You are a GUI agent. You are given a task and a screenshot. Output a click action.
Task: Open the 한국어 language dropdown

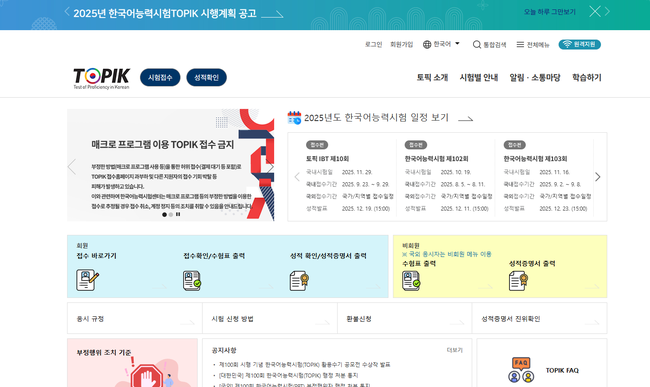click(446, 44)
